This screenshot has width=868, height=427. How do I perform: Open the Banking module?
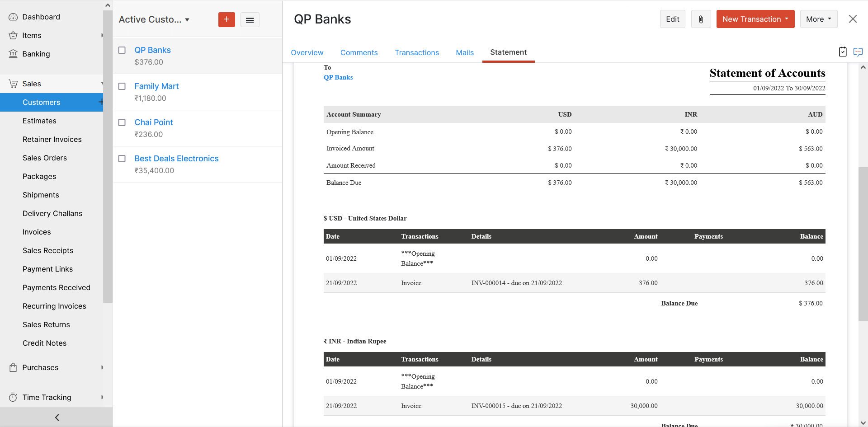[x=36, y=54]
